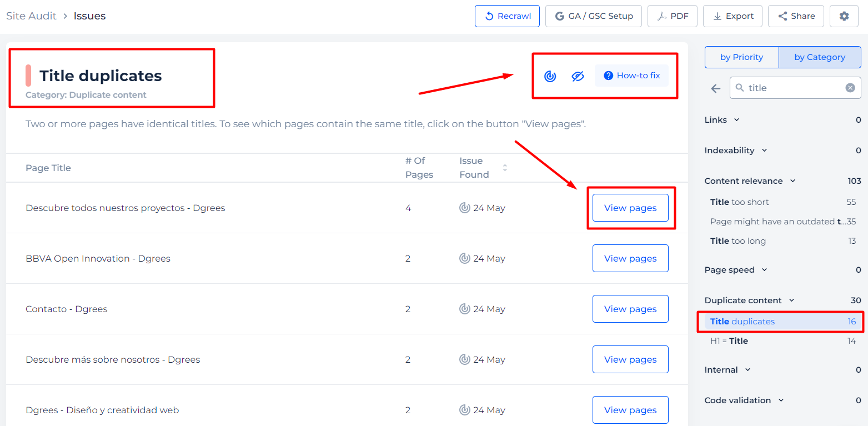Click radar icon in Descubre más sobre nosotros row
Screen dimensions: 868x426
(x=465, y=359)
